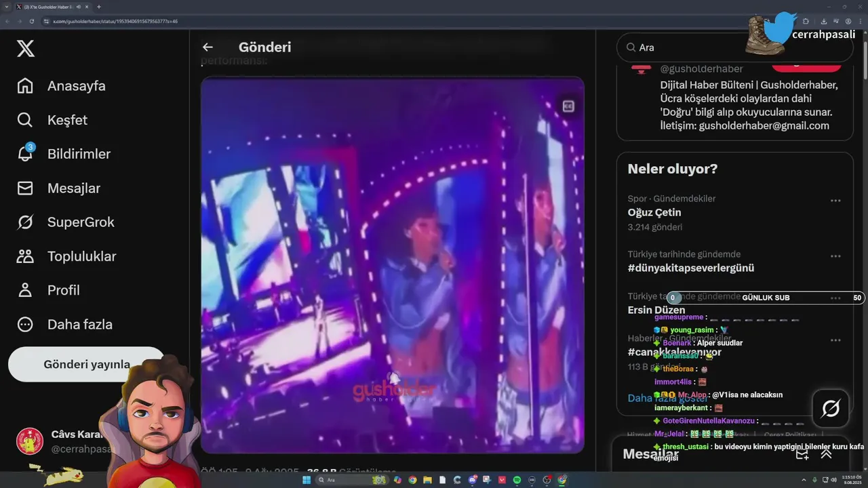Screen dimensions: 868x488
Task: Open more options for Ersin Düzen trend
Action: click(x=835, y=298)
